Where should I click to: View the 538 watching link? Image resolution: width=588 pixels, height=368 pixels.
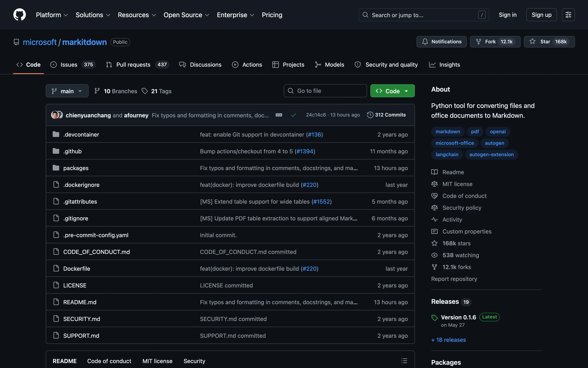coord(455,255)
